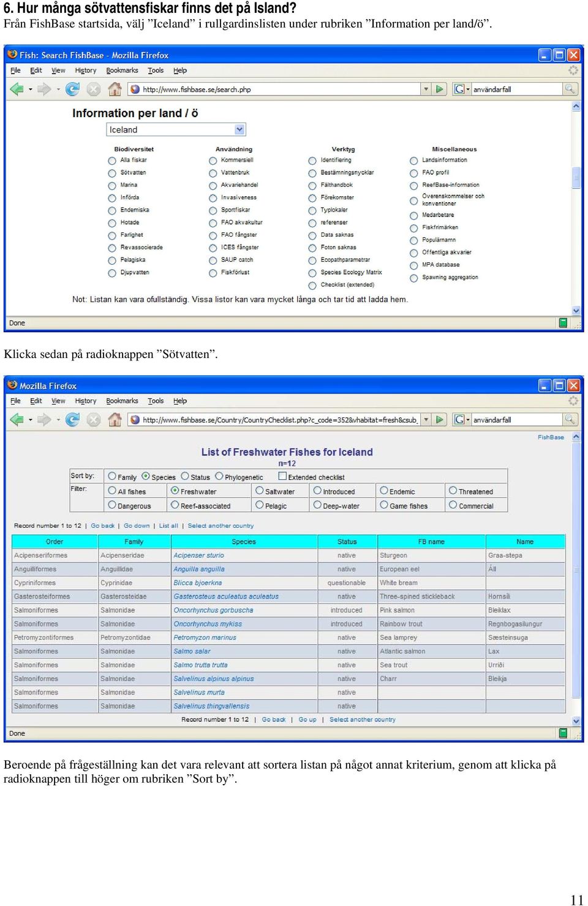Open the History menu in the Iceland checklist window
This screenshot has width=588, height=906.
(x=86, y=401)
